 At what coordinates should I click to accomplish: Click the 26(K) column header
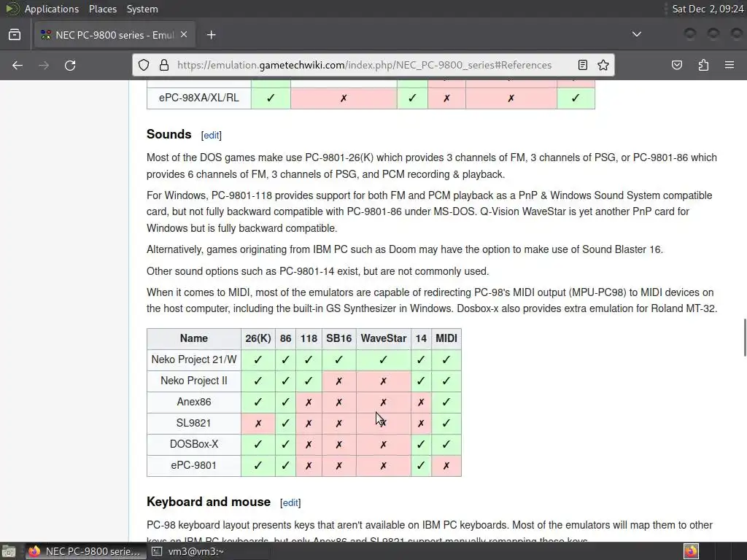pyautogui.click(x=258, y=338)
